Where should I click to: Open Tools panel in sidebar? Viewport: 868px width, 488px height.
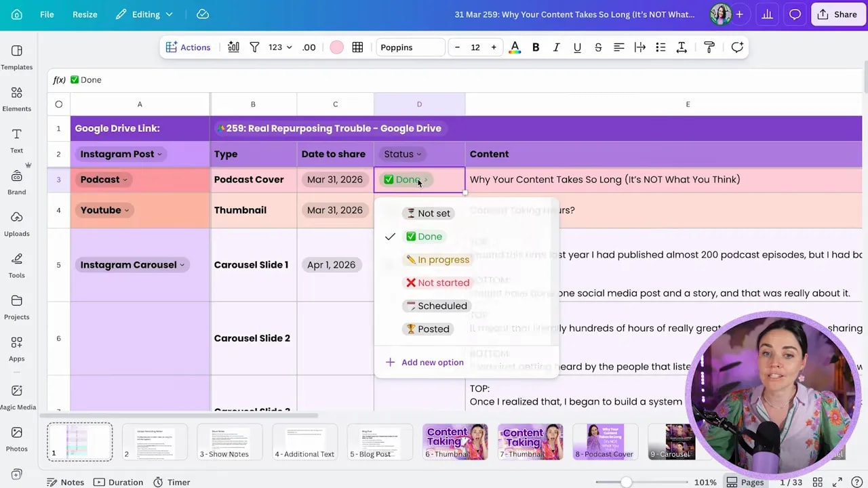pos(17,266)
